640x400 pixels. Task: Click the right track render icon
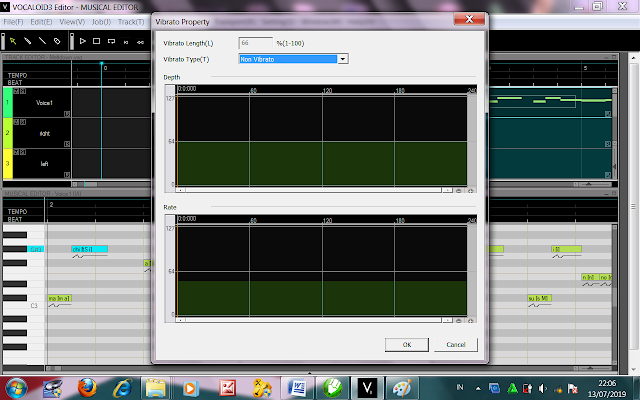(67, 144)
